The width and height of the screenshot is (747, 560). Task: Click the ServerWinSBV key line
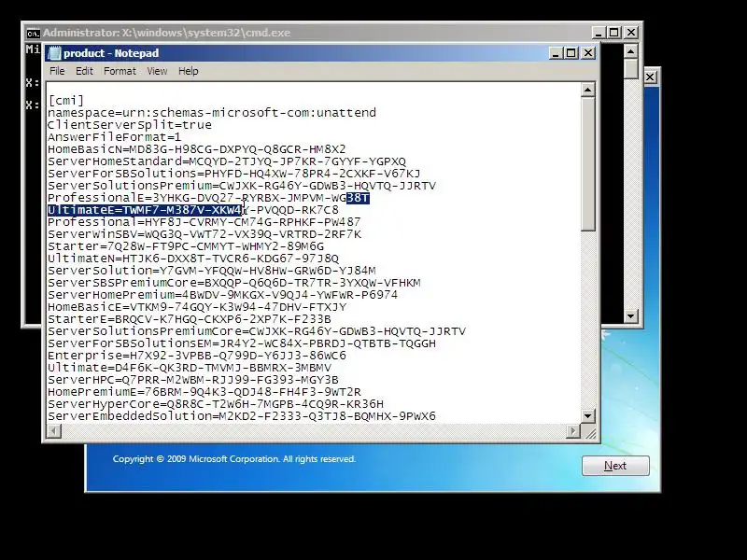(204, 234)
